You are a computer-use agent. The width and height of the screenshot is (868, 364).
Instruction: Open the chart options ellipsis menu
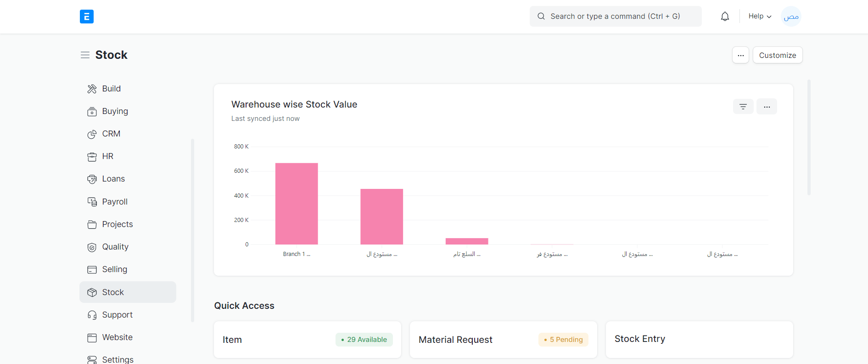pos(767,107)
